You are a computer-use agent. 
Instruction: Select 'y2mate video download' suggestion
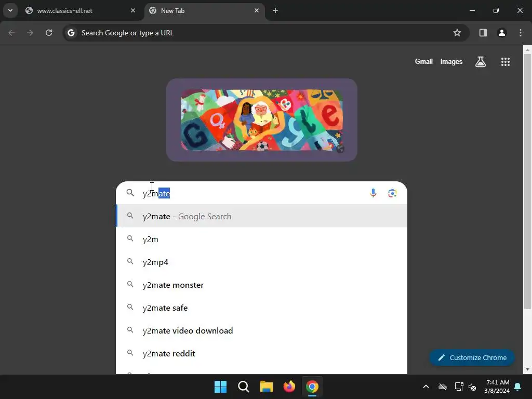(262, 330)
